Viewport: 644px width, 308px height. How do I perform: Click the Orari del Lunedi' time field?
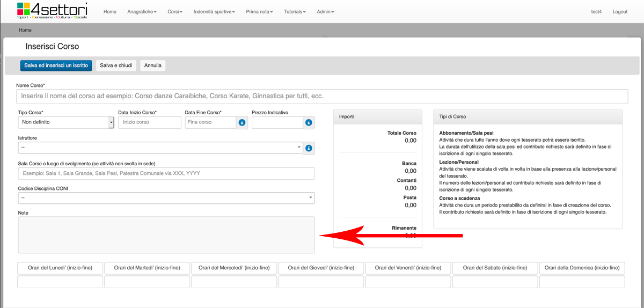tap(60, 282)
